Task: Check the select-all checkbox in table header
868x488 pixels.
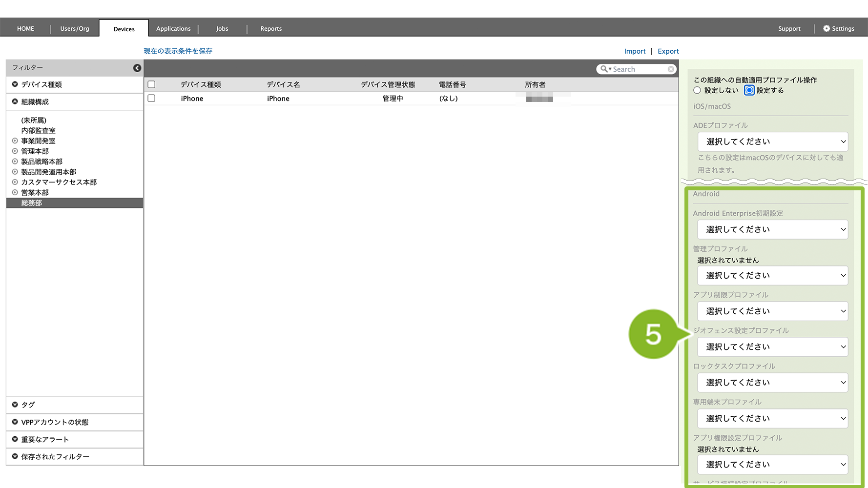Action: click(x=151, y=84)
